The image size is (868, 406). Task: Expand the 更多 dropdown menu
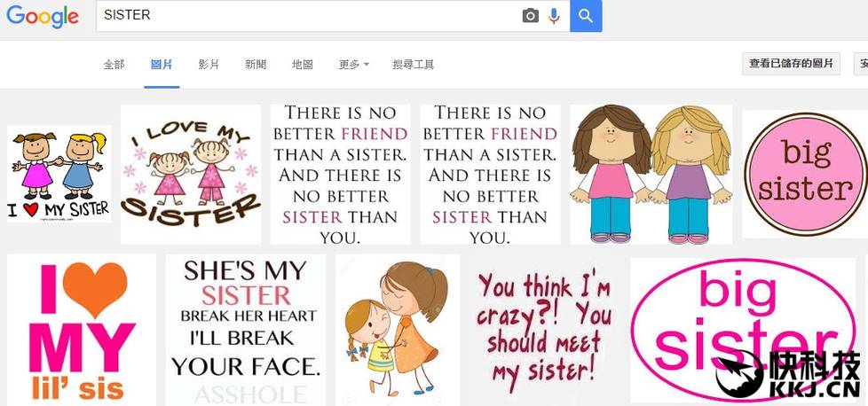pyautogui.click(x=354, y=65)
